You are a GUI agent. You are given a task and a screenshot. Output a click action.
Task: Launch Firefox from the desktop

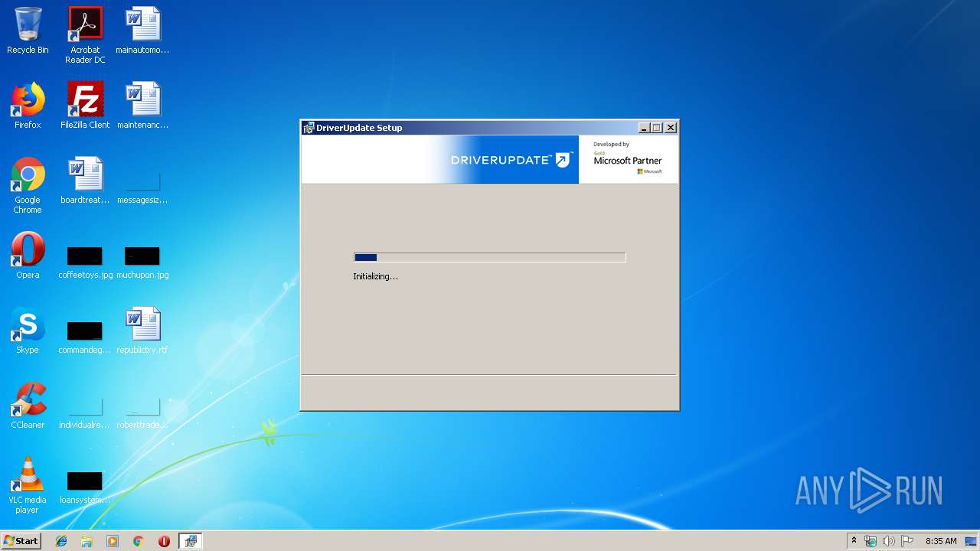click(x=28, y=106)
